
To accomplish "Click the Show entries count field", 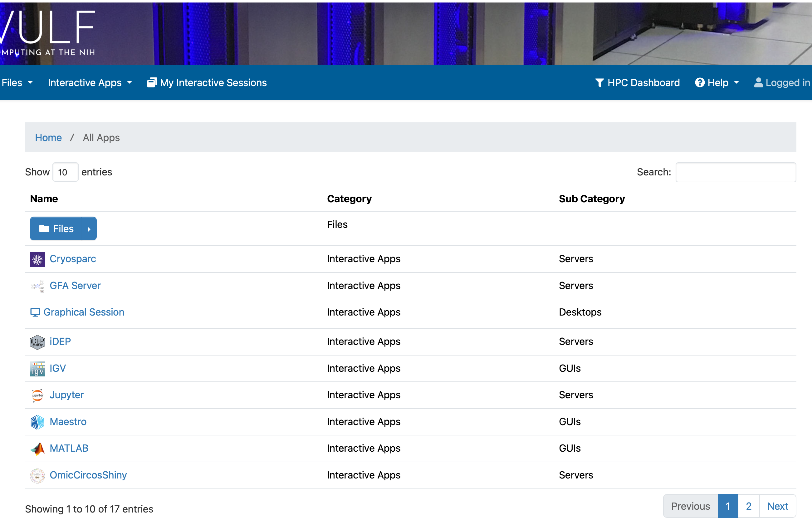I will pyautogui.click(x=66, y=172).
